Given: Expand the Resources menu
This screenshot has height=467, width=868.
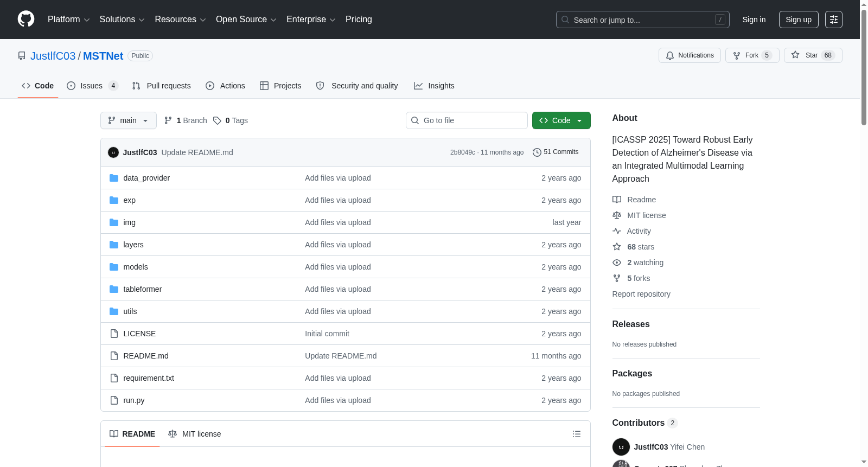Looking at the screenshot, I should tap(181, 20).
